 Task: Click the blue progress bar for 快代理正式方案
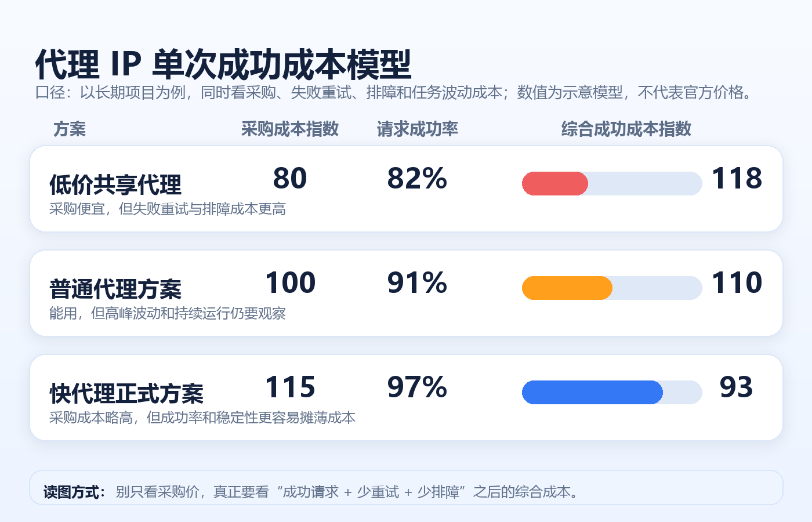pyautogui.click(x=592, y=392)
